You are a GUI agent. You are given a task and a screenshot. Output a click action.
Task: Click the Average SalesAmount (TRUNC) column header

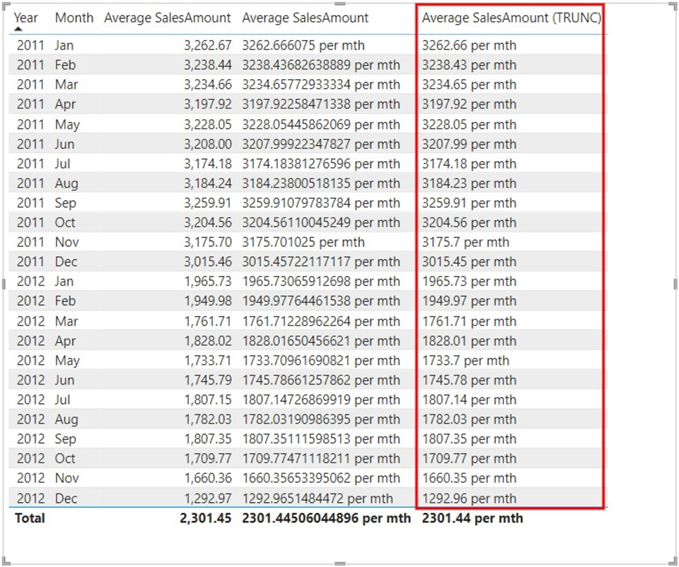tap(511, 18)
